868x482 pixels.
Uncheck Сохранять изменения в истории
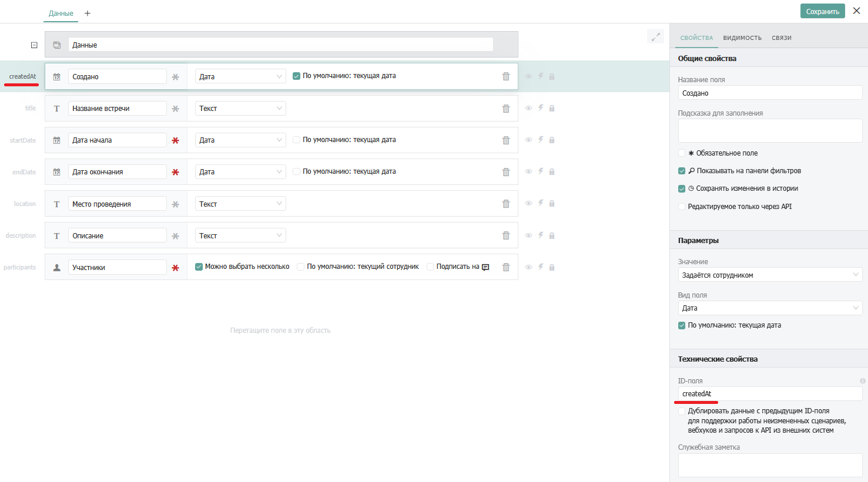pos(682,188)
